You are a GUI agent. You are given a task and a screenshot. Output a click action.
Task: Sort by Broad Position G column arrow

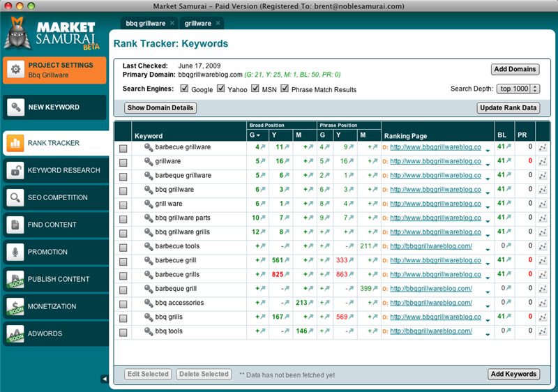259,135
